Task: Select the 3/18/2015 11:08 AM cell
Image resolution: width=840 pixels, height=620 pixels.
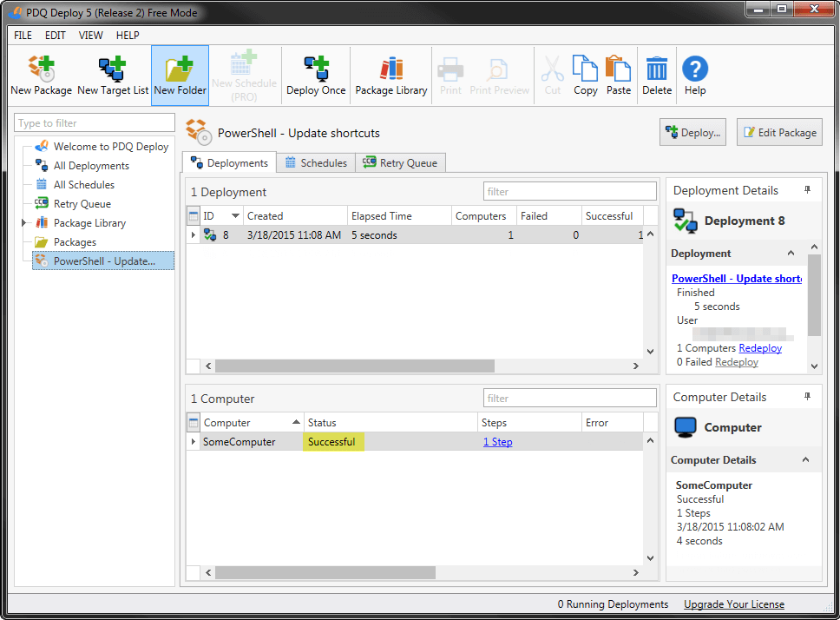Action: pos(294,234)
